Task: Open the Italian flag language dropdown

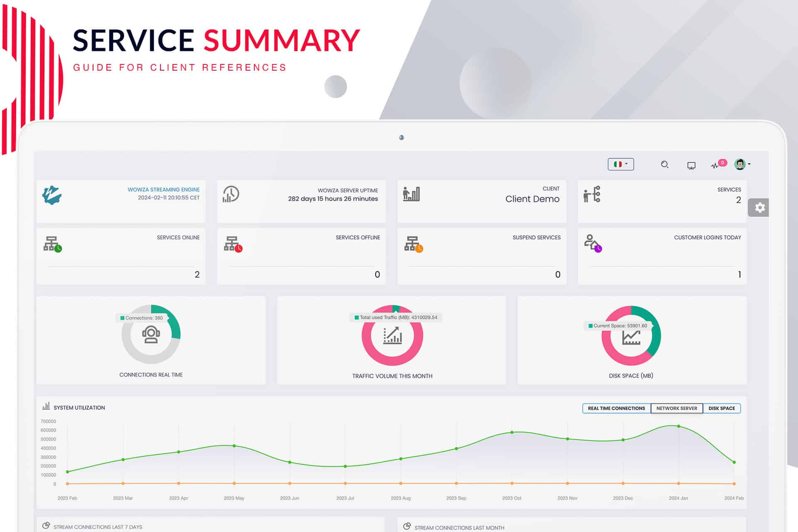Action: pos(621,164)
